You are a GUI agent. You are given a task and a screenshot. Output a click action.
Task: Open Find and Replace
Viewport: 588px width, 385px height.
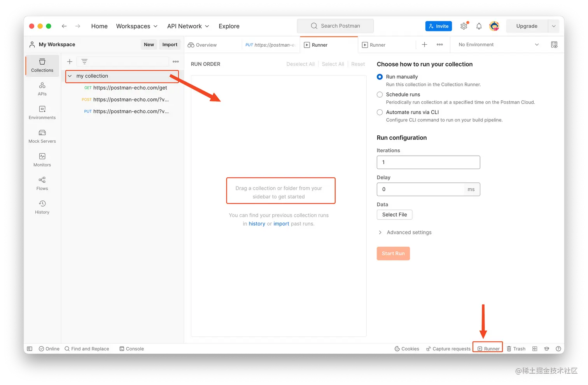click(87, 349)
